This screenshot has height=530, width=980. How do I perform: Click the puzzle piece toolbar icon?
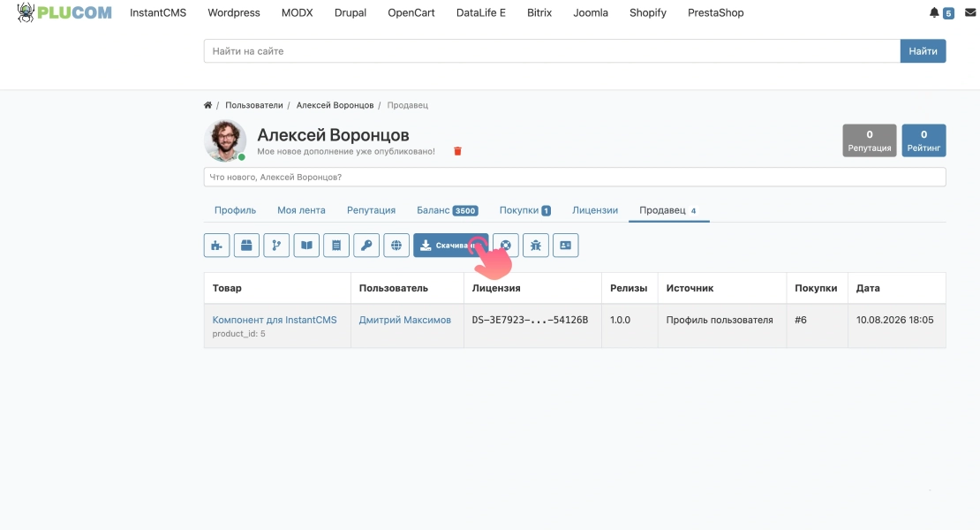(217, 245)
